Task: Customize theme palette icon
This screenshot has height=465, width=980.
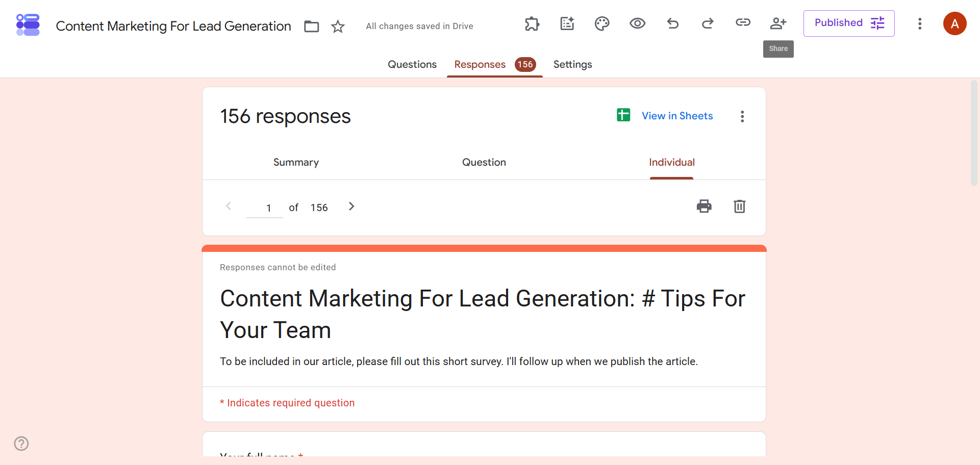Action: point(602,23)
